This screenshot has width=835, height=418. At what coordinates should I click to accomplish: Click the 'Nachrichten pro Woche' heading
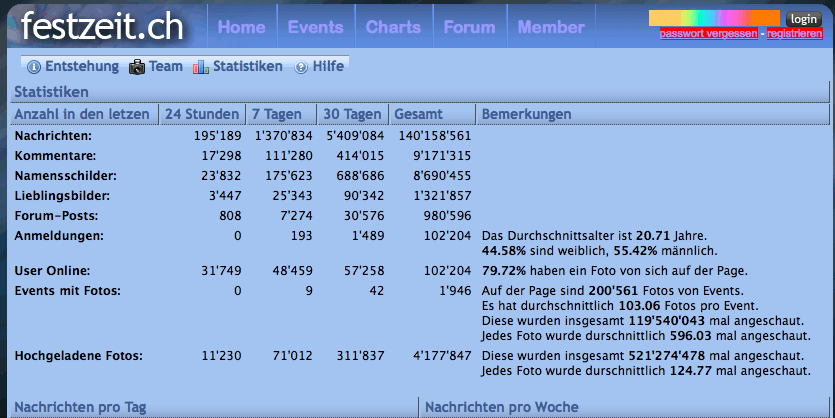click(x=501, y=407)
